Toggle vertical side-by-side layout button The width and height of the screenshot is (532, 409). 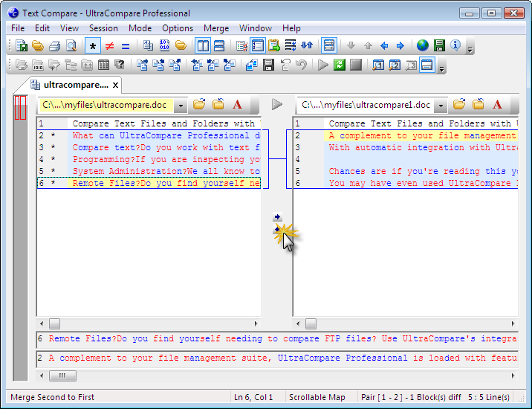click(203, 45)
